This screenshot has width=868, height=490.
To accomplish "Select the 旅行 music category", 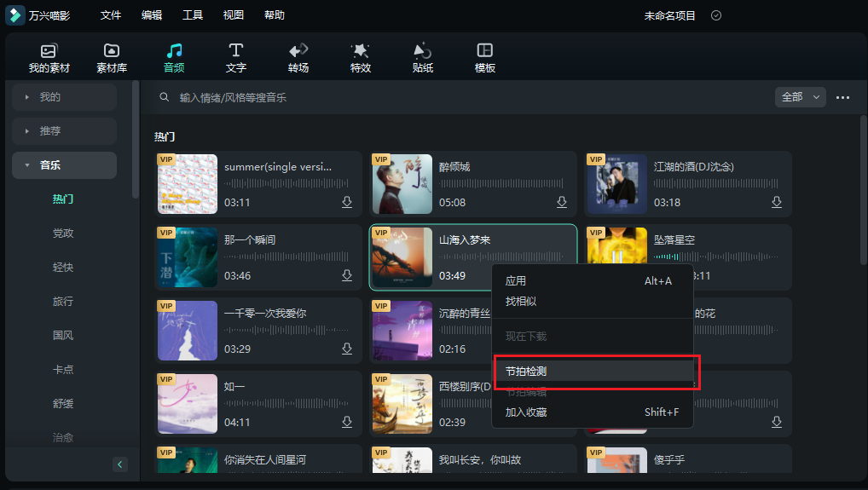I will coord(63,302).
